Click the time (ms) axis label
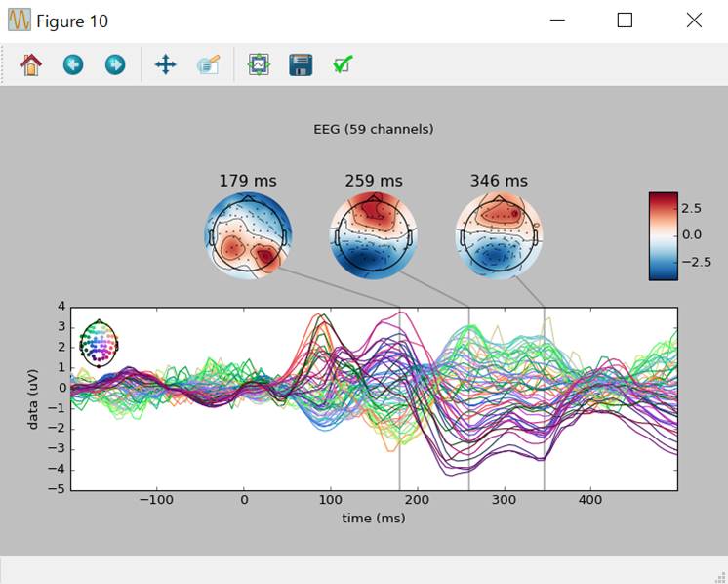 (373, 518)
